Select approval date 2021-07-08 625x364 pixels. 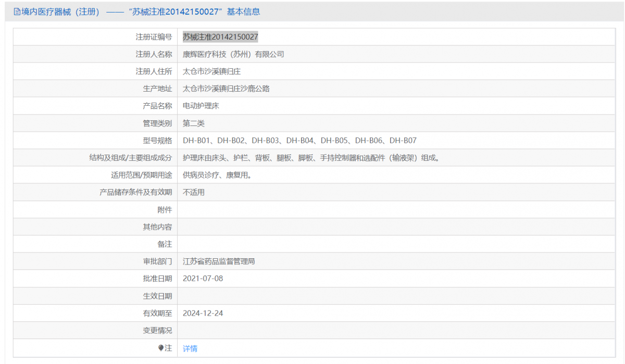[203, 279]
